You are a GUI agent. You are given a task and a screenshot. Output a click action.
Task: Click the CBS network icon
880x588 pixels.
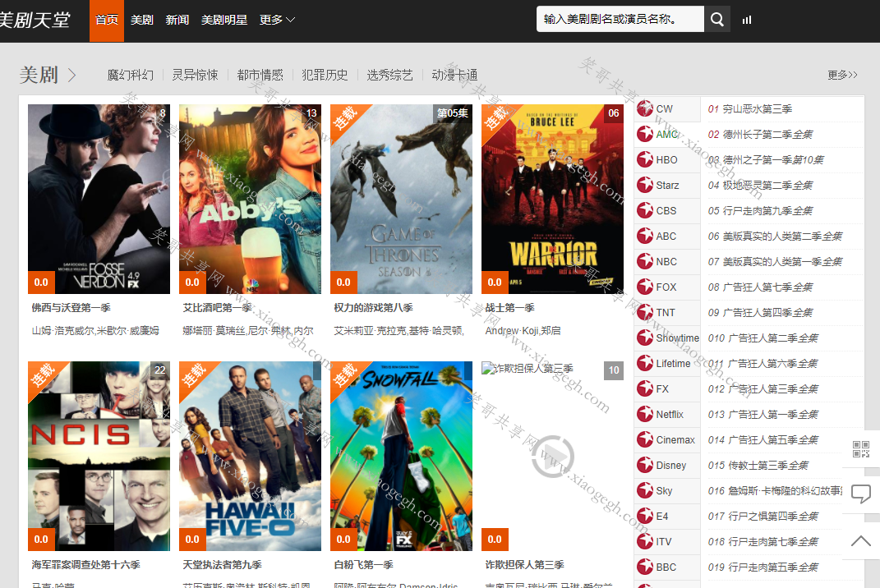click(645, 210)
